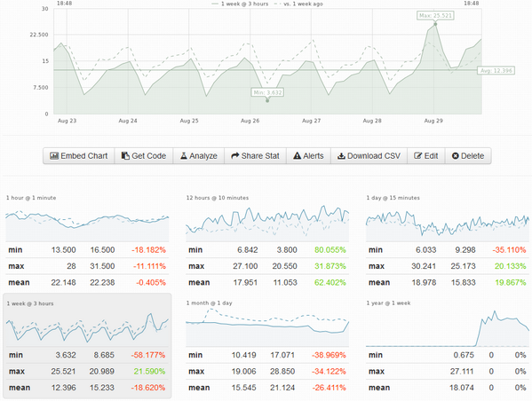Click the 19.867% mean change value
This screenshot has height=401, width=532.
point(511,282)
